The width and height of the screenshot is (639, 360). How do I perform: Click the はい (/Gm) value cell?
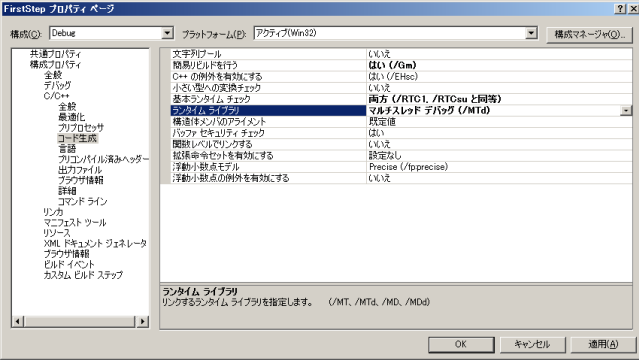[x=499, y=65]
